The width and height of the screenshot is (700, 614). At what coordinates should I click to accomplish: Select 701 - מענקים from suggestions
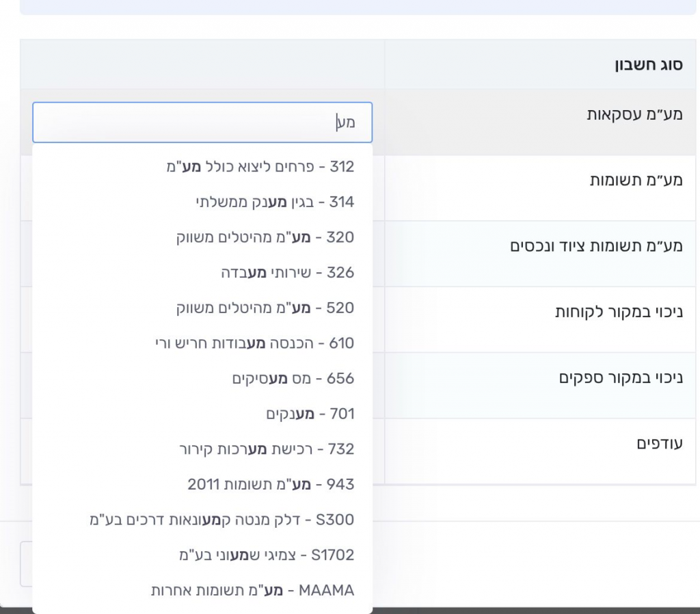[x=310, y=414]
